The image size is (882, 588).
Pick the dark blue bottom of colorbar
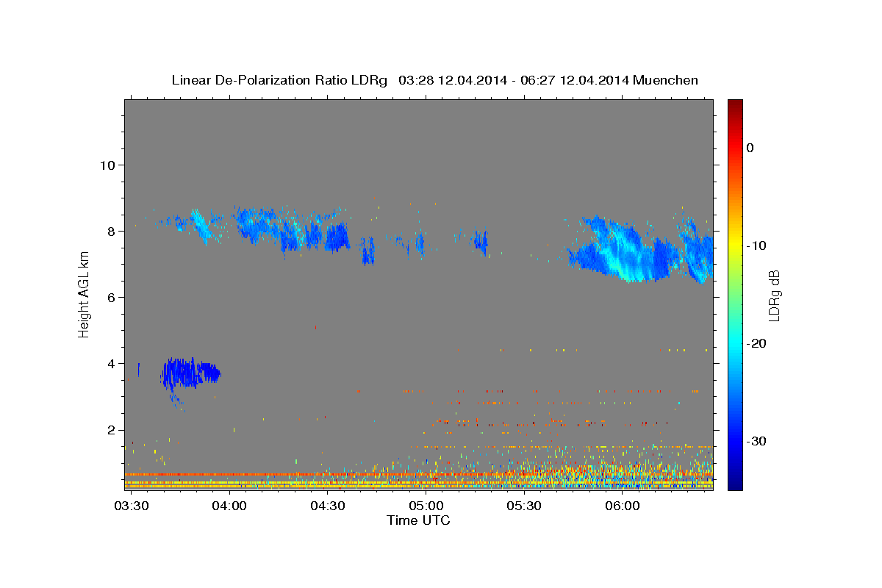(x=735, y=484)
